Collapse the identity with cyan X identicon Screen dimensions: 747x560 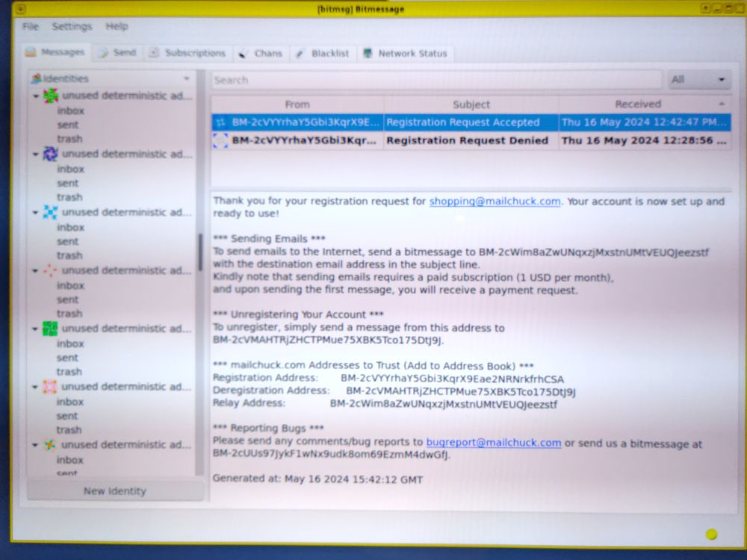pos(35,212)
